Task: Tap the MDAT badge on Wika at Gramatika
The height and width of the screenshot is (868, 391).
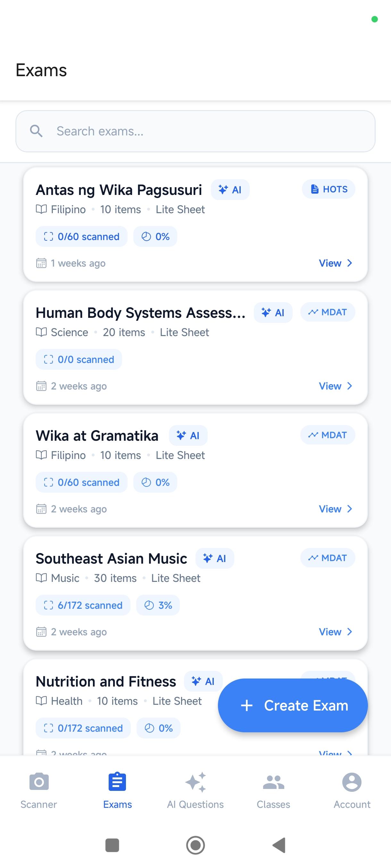Action: [328, 435]
